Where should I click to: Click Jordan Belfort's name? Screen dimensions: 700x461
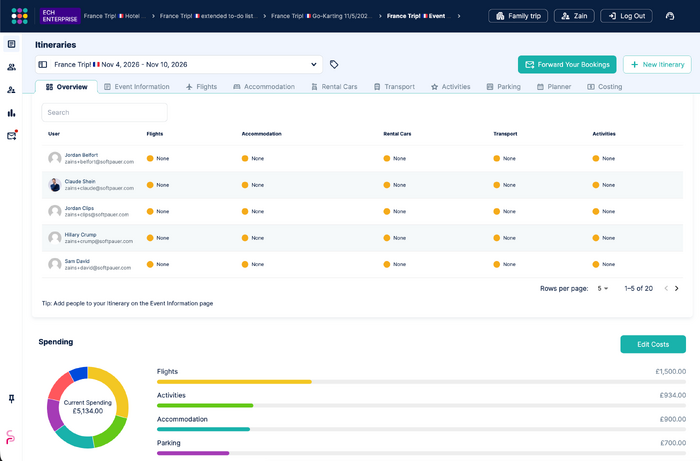pos(81,155)
